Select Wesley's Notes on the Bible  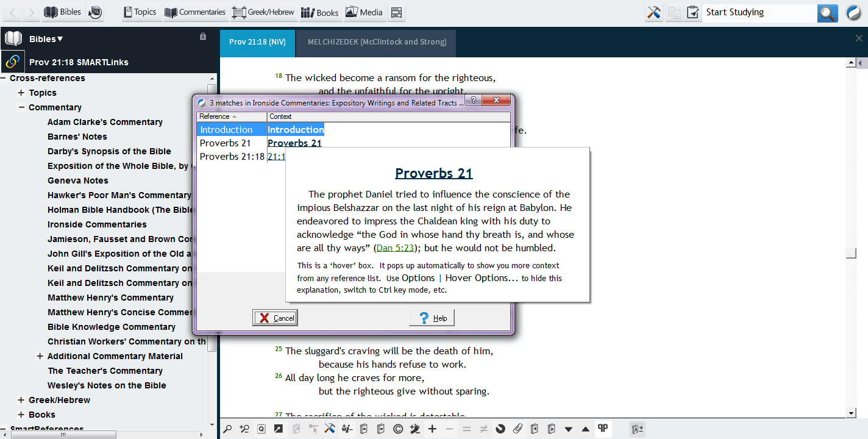(107, 385)
